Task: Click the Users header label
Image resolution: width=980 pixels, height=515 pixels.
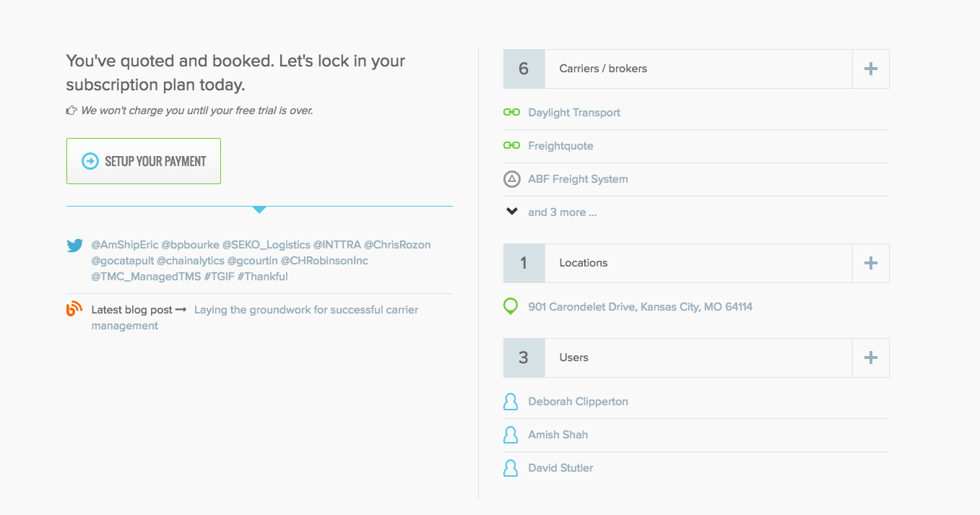Action: pos(574,358)
